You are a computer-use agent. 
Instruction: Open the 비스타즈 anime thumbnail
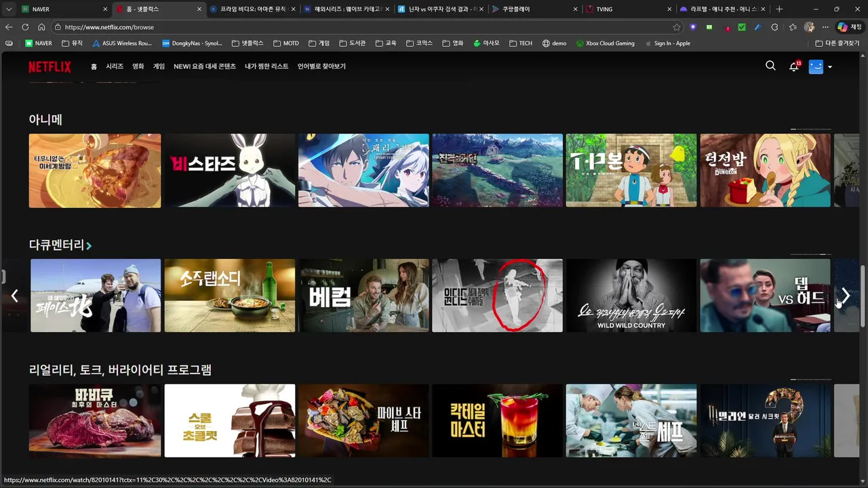pos(230,170)
